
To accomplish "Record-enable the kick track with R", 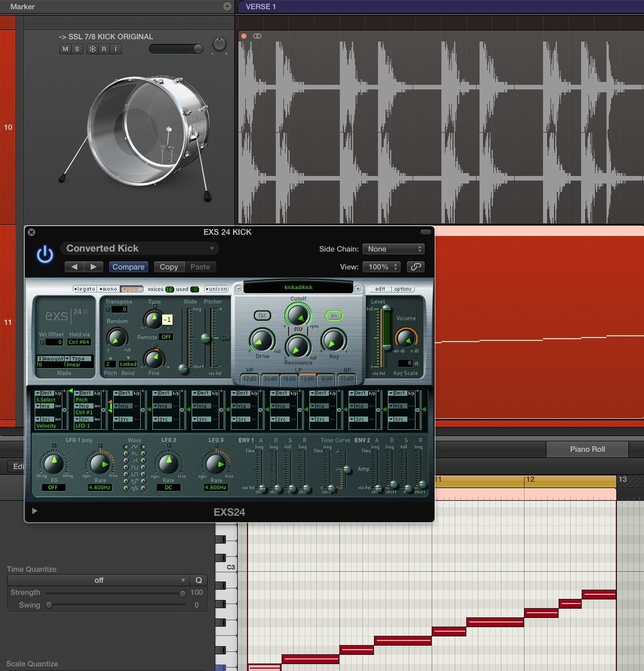I will [103, 49].
